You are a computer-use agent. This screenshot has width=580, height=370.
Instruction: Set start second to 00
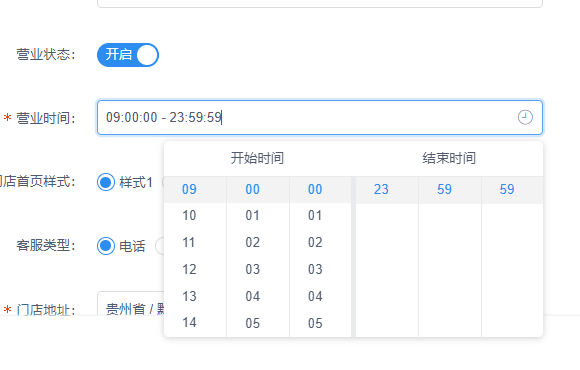320,189
